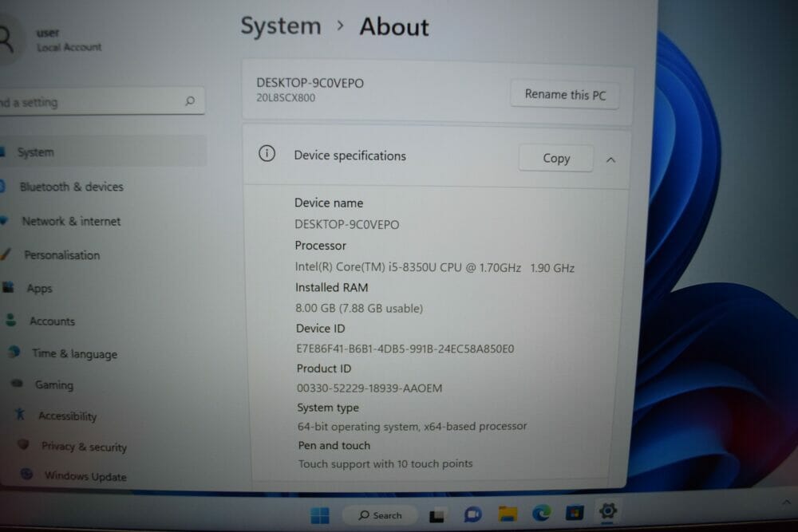Click the Windows Update sync icon
The height and width of the screenshot is (532, 798).
pyautogui.click(x=26, y=474)
